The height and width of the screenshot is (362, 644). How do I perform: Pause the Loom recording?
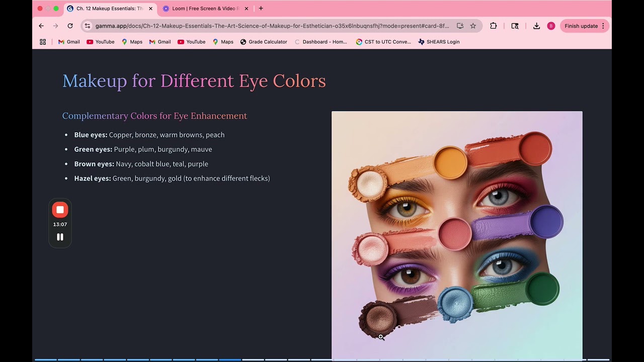pos(60,237)
